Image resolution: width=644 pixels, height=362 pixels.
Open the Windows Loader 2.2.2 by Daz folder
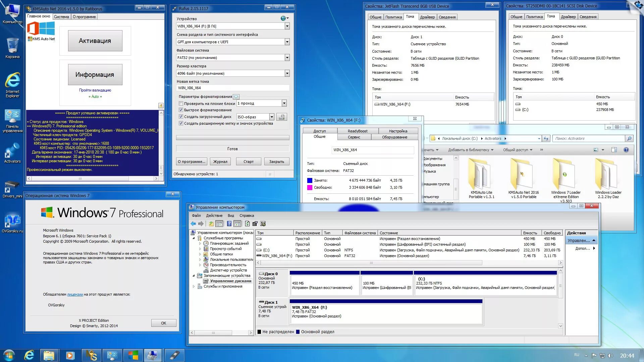coord(608,178)
